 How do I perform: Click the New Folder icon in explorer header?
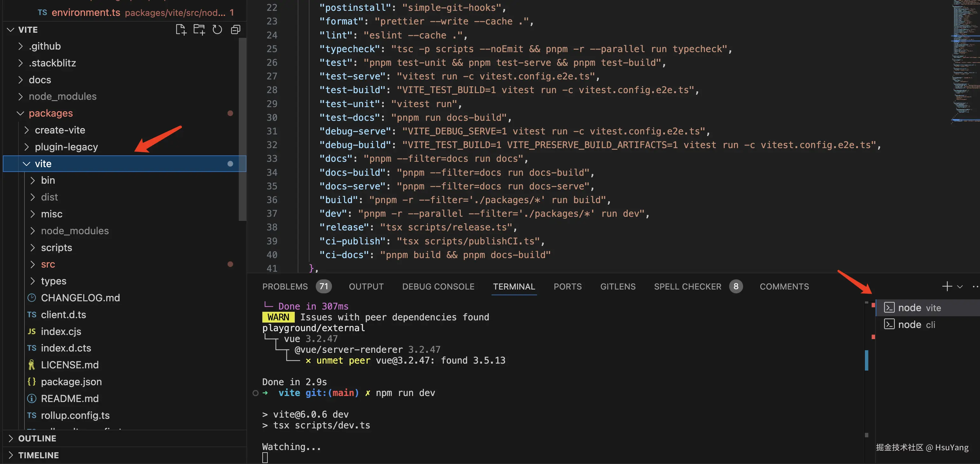(x=199, y=30)
